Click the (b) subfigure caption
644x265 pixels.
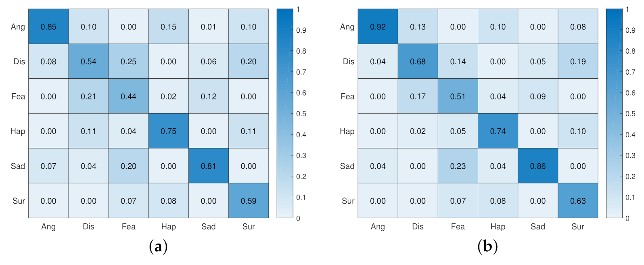pyautogui.click(x=487, y=246)
